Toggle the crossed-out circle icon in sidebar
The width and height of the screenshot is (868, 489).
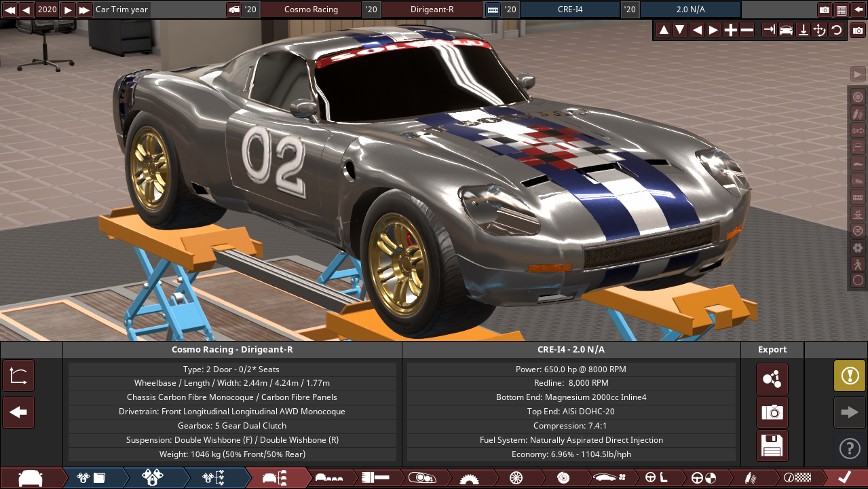pos(858,230)
